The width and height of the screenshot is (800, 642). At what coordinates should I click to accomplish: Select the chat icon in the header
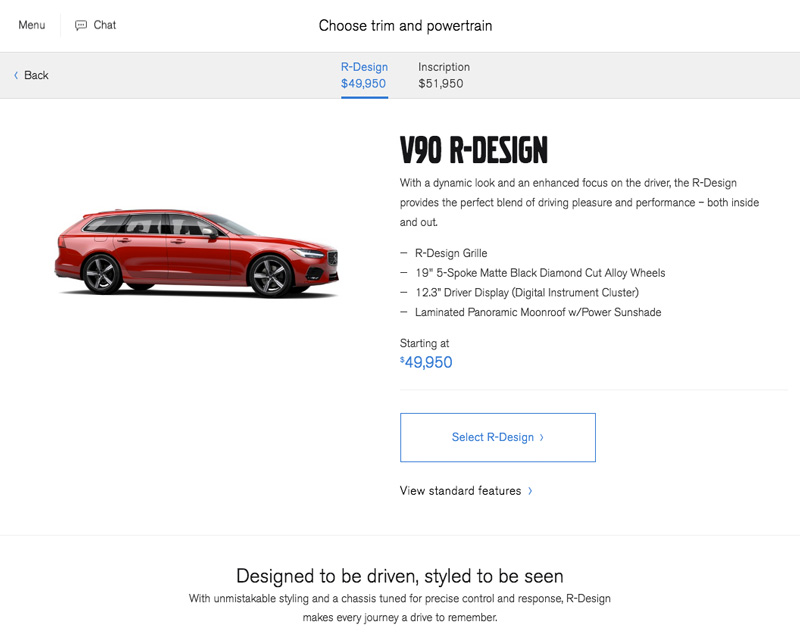[81, 25]
